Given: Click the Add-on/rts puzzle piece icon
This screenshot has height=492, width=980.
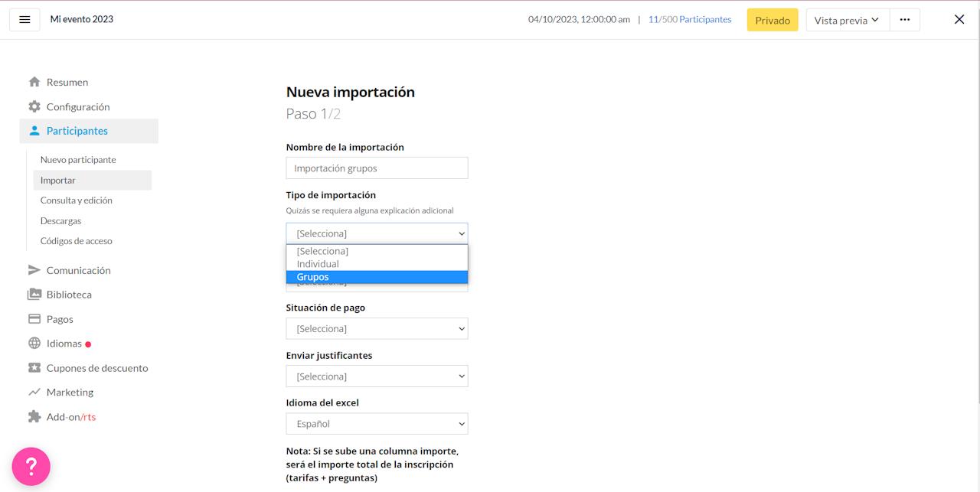Looking at the screenshot, I should coord(34,417).
